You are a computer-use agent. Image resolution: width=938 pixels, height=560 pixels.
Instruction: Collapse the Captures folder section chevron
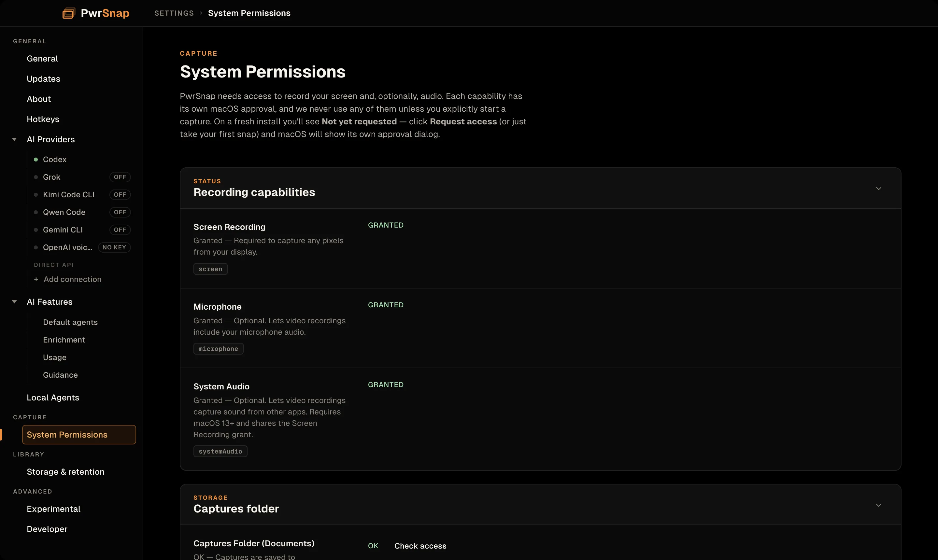(x=879, y=505)
